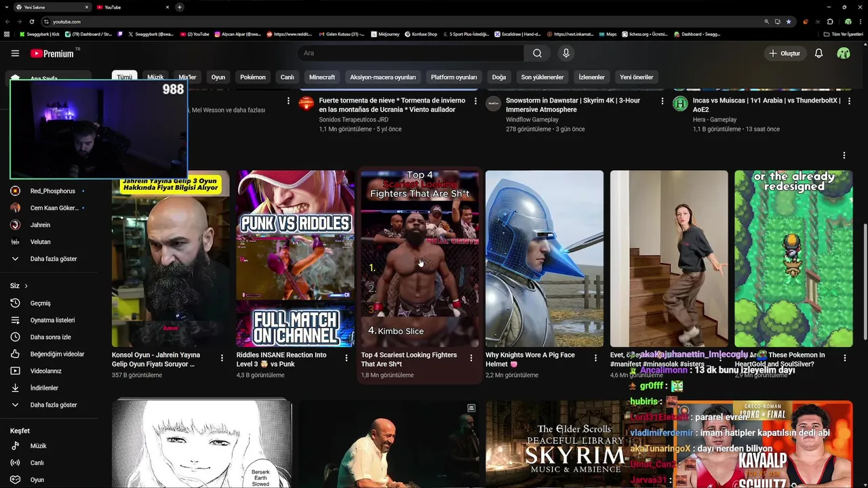Screen dimensions: 868x488
Task: Select the İzlenenler filter chip
Action: pyautogui.click(x=591, y=77)
